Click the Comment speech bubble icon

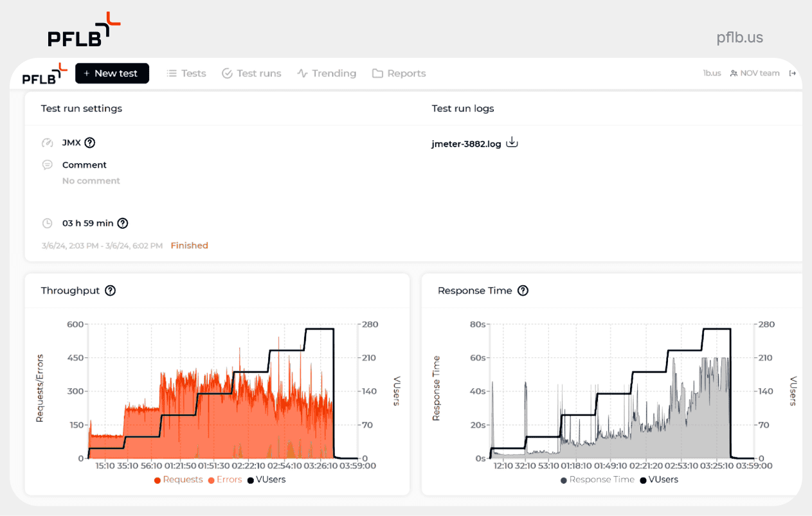coord(47,165)
